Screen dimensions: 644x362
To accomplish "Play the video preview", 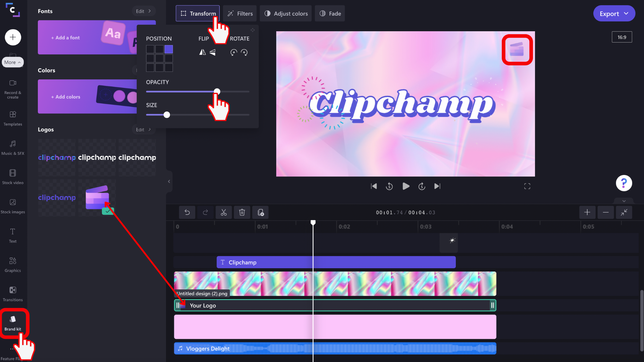I will (x=406, y=186).
